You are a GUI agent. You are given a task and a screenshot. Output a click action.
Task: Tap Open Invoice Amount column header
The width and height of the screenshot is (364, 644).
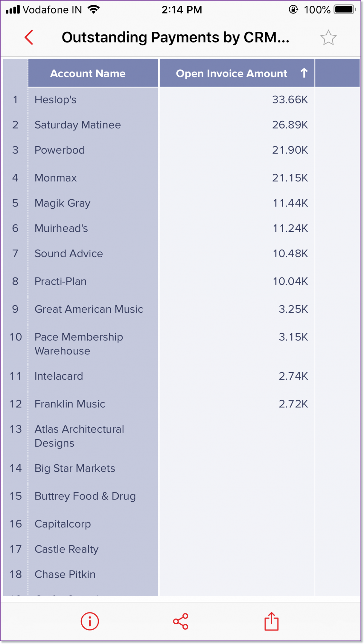(231, 73)
